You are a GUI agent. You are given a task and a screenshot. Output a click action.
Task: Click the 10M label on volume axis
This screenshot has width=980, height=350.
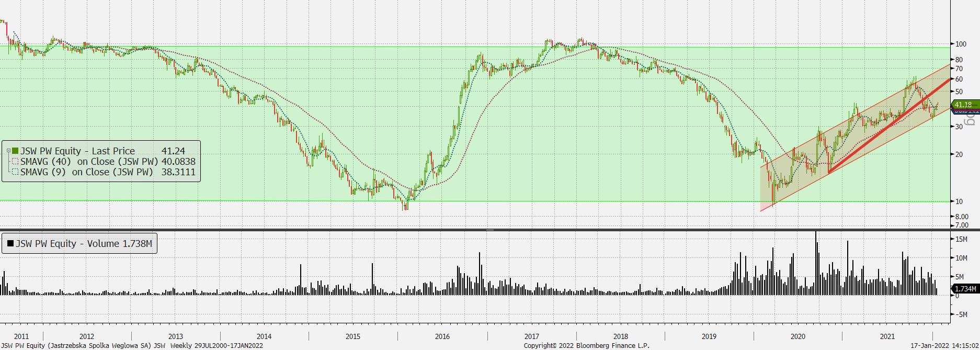[961, 258]
